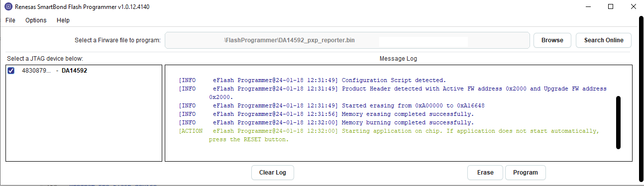Maximize the Flash Programmer window
The height and width of the screenshot is (186, 644).
(611, 7)
